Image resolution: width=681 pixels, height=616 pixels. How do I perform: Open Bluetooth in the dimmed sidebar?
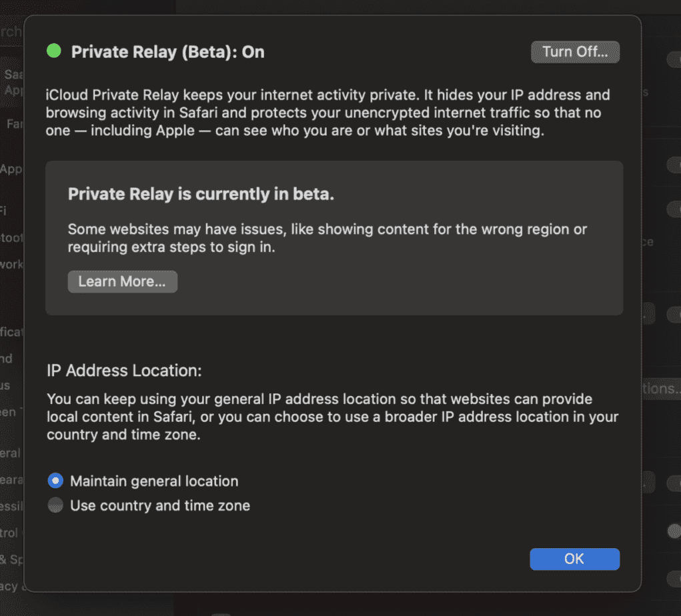(11, 237)
